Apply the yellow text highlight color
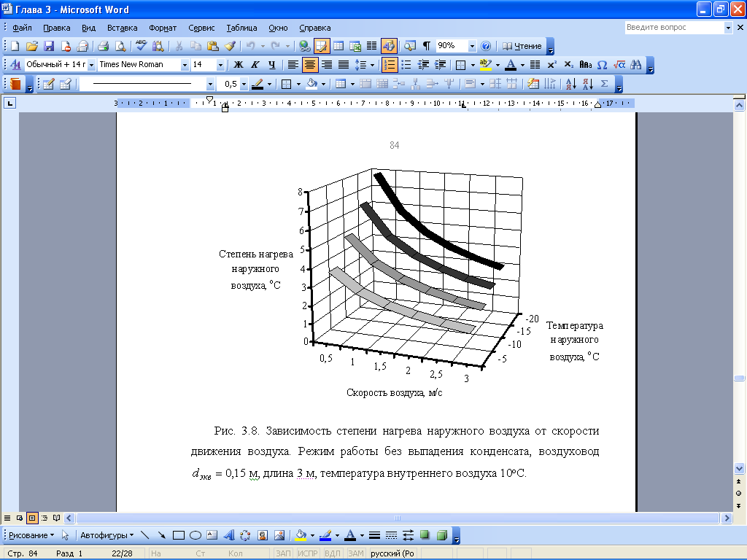 pos(485,65)
